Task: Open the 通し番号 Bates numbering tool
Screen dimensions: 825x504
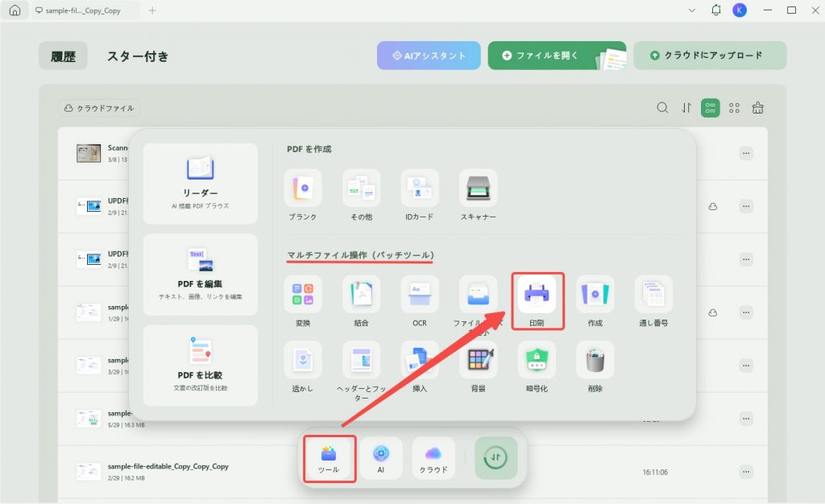Action: point(653,295)
